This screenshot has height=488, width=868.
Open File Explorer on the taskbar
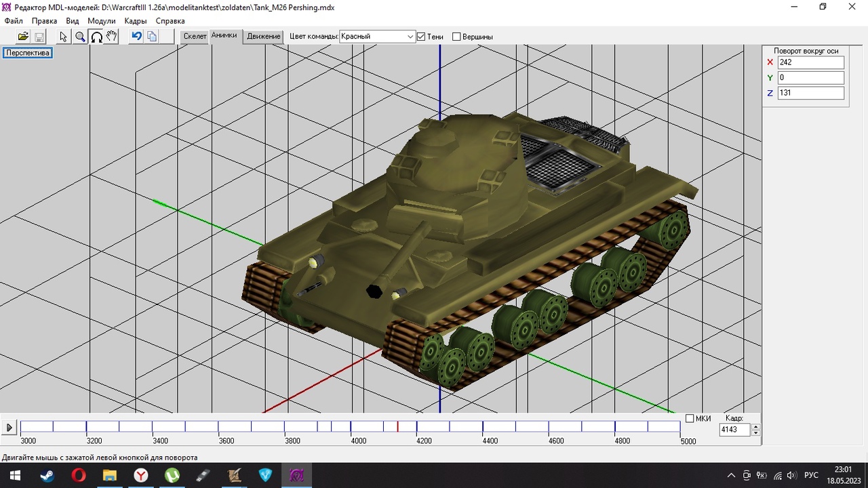coord(110,475)
